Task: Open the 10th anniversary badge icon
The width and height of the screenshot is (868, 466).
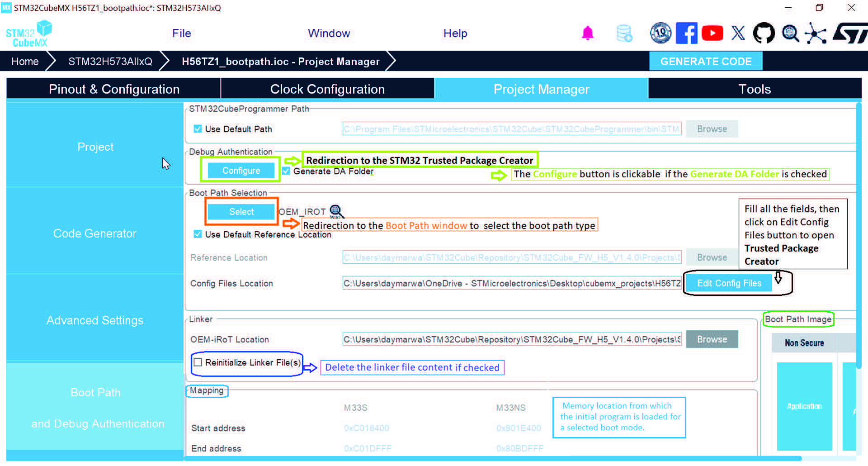Action: [660, 33]
